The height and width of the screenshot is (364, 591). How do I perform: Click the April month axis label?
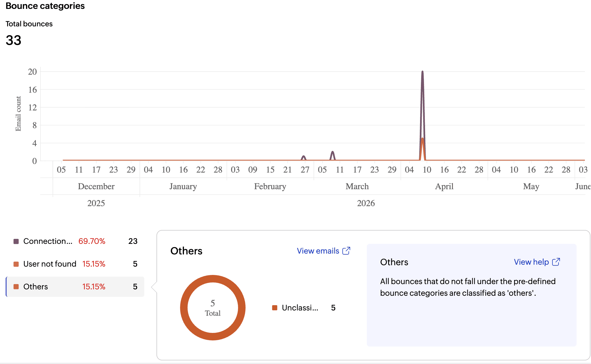pos(444,186)
